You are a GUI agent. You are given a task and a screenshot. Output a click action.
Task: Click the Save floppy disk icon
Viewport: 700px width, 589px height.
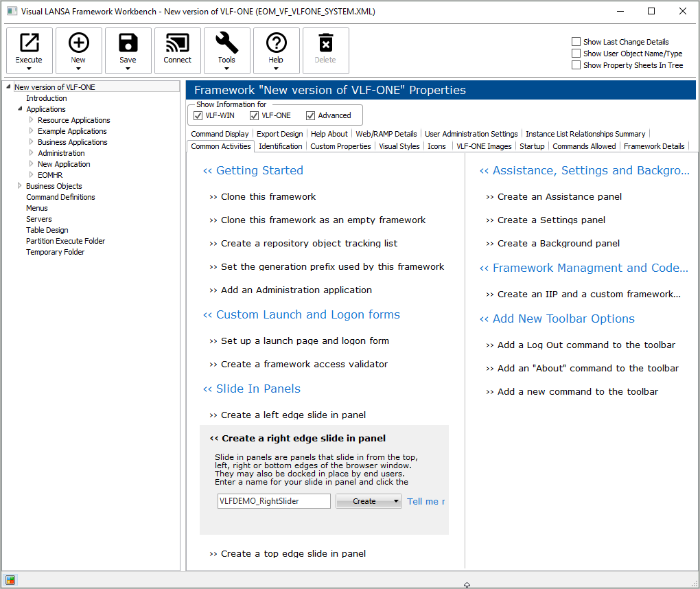pyautogui.click(x=128, y=43)
